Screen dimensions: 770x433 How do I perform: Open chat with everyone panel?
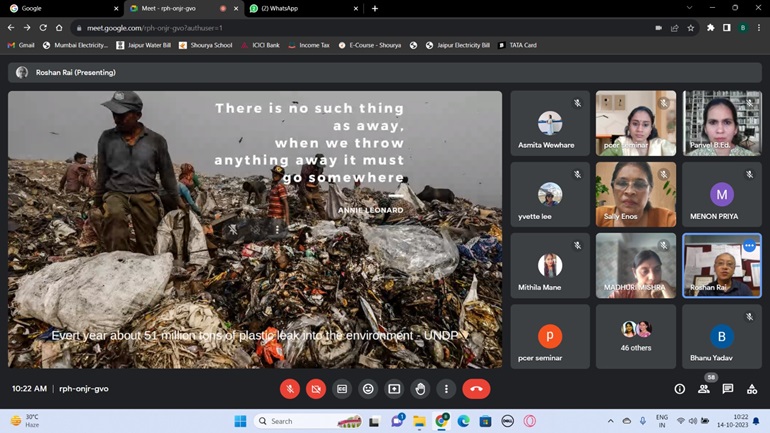[x=728, y=389]
